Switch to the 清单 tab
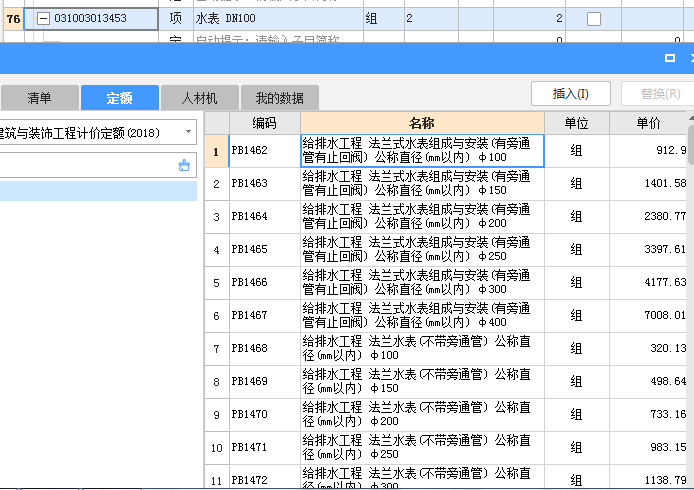 pyautogui.click(x=39, y=98)
